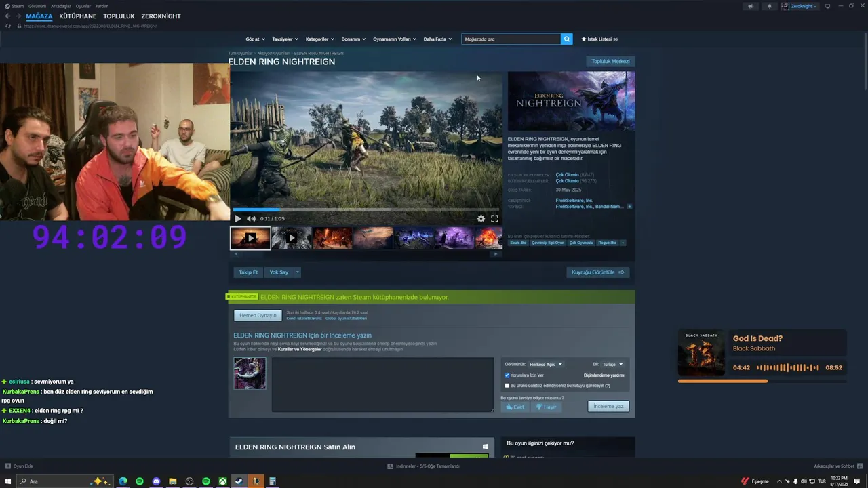
Task: Open the Kategoriler dropdown menu
Action: (319, 39)
